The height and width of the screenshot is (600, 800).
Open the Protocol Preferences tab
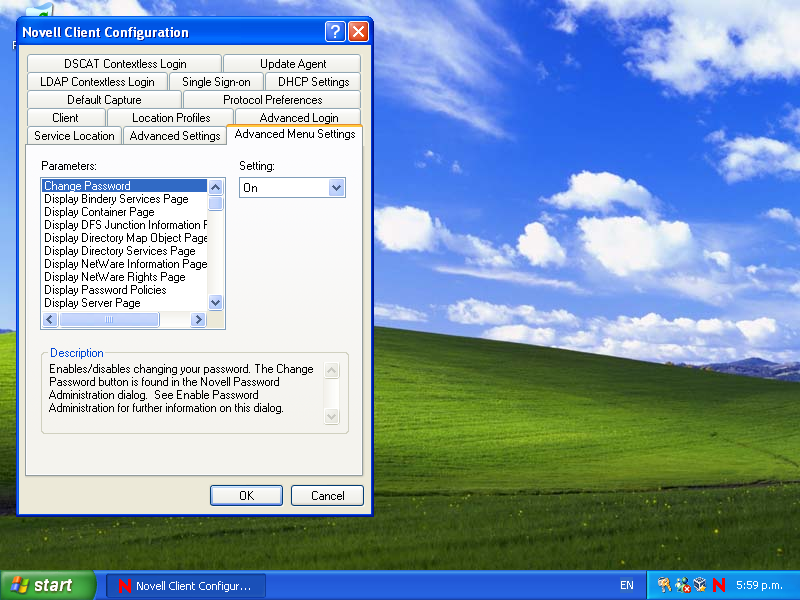[x=272, y=99]
